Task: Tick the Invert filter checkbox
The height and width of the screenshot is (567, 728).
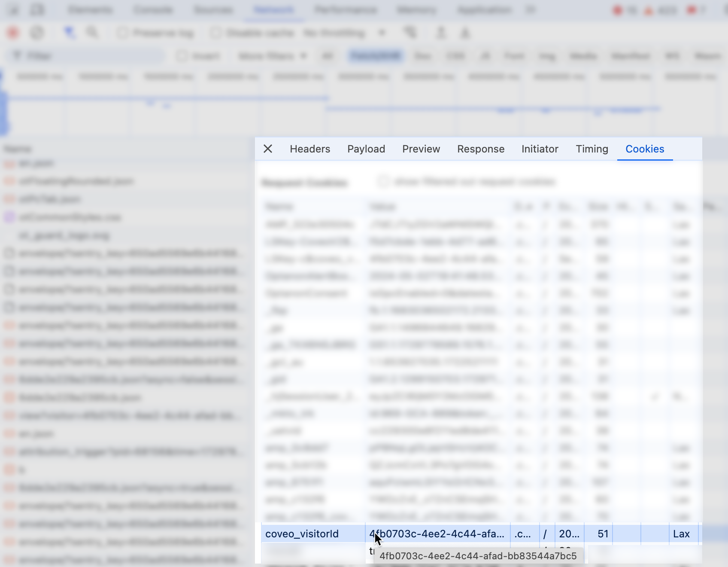Action: tap(182, 56)
